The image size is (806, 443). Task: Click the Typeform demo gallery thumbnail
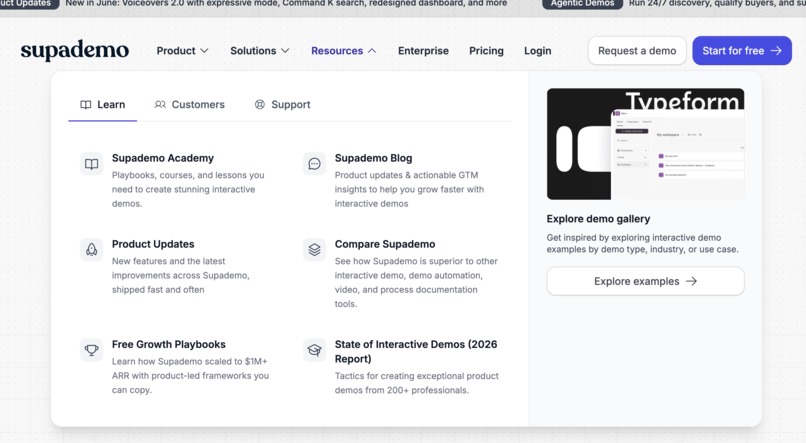click(x=645, y=144)
